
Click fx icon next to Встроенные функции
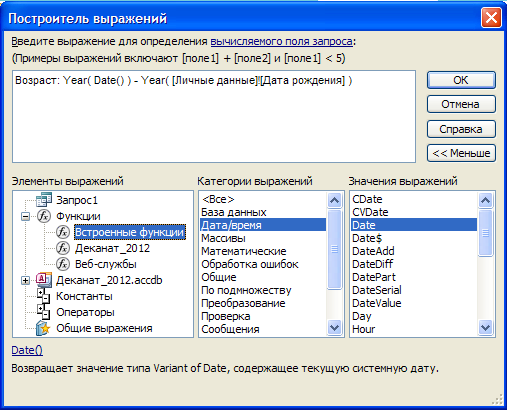click(x=63, y=232)
